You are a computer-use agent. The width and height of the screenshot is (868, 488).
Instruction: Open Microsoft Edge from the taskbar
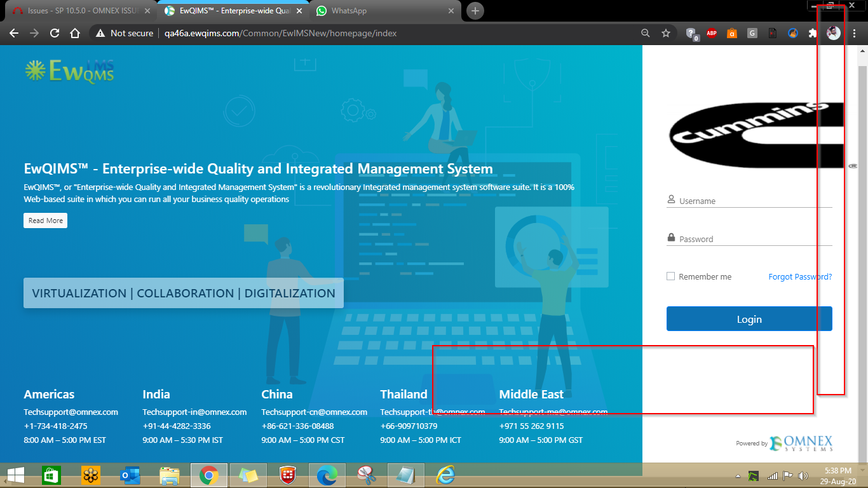(x=327, y=475)
